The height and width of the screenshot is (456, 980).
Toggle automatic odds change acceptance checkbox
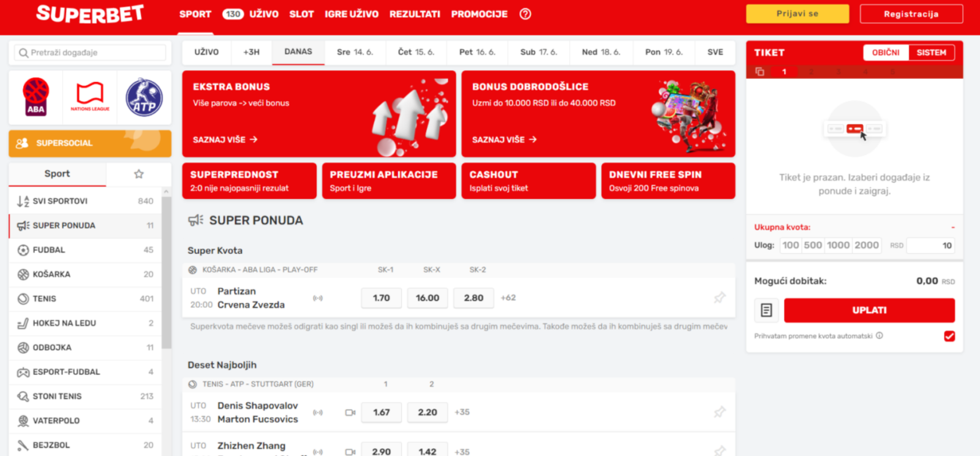click(x=949, y=336)
